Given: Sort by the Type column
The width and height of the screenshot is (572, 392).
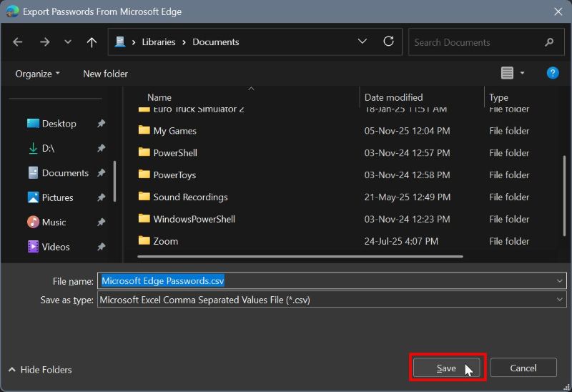Looking at the screenshot, I should [498, 97].
